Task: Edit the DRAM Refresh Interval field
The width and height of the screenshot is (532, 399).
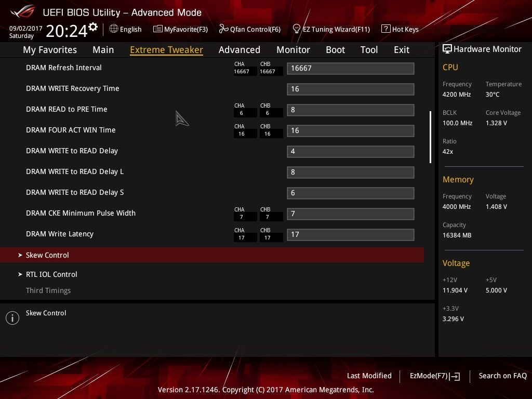Action: coord(351,68)
